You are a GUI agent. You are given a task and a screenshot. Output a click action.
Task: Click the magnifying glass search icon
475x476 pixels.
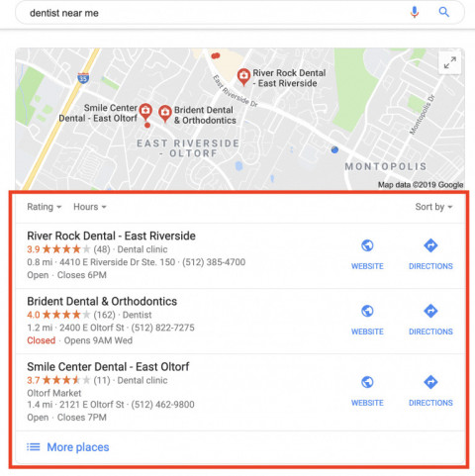tap(444, 12)
